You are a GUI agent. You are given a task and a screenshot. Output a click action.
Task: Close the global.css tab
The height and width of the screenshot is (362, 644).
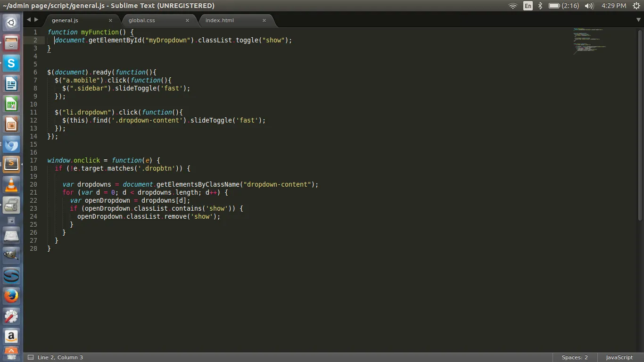pyautogui.click(x=187, y=20)
